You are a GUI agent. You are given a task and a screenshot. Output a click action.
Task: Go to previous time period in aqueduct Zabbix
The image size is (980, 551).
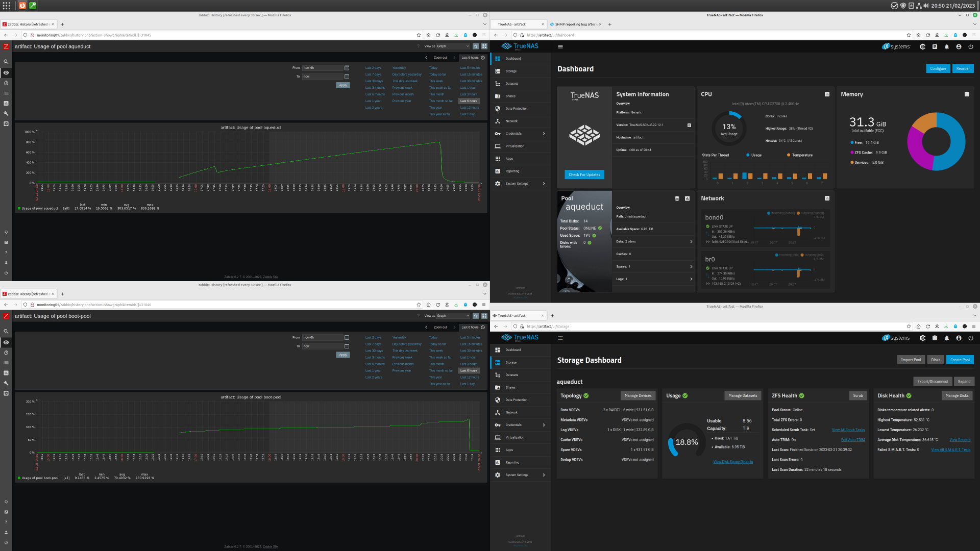click(426, 58)
